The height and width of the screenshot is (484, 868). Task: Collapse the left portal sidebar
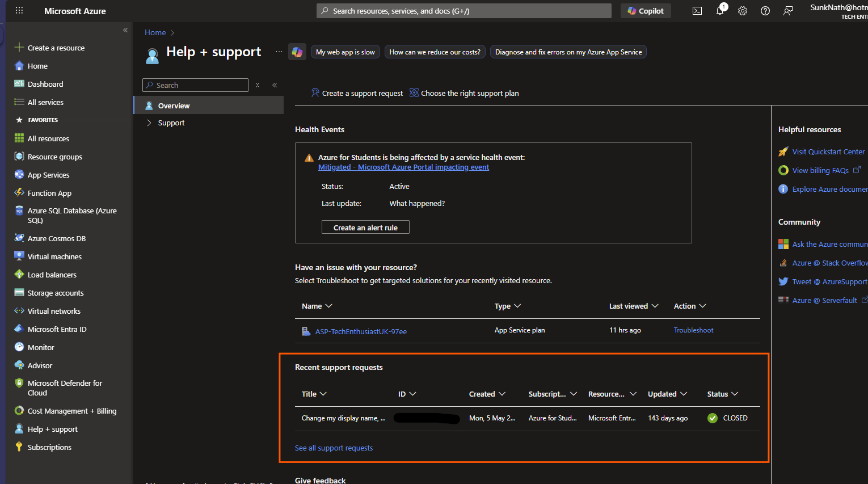(125, 30)
